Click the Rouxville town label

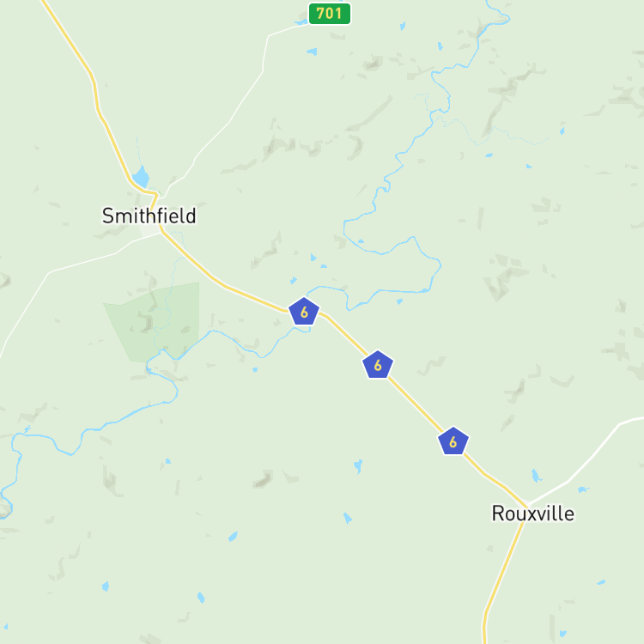(533, 513)
